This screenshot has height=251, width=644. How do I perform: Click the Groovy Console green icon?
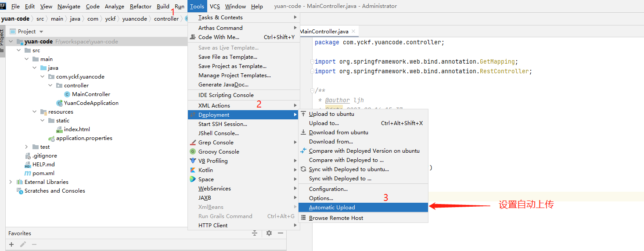point(193,152)
